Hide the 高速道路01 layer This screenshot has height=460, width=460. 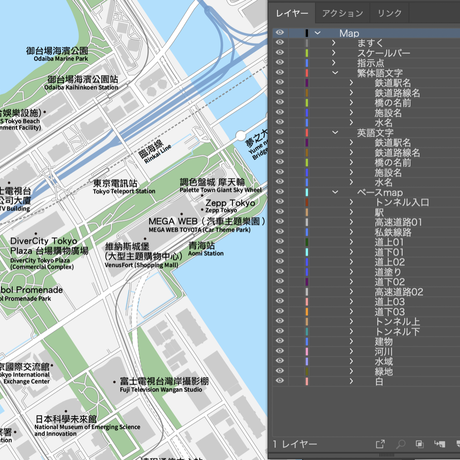click(x=280, y=221)
